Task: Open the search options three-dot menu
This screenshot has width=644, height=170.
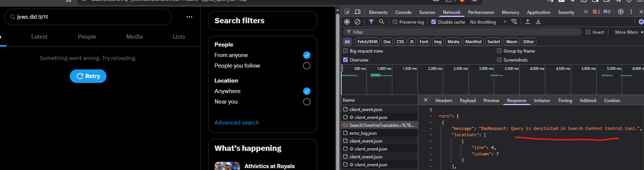Action: pos(189,17)
